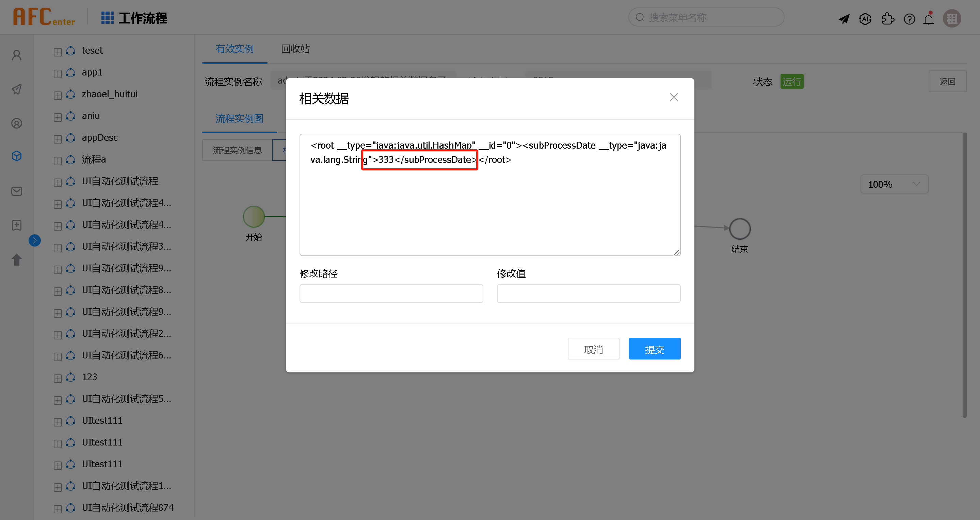Open the help question mark icon
The image size is (980, 520).
(909, 18)
